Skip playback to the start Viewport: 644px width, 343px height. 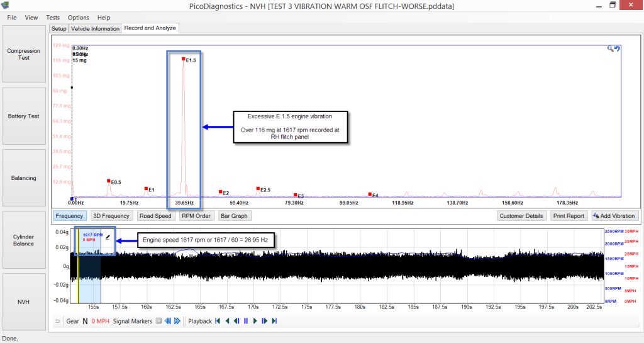point(218,321)
